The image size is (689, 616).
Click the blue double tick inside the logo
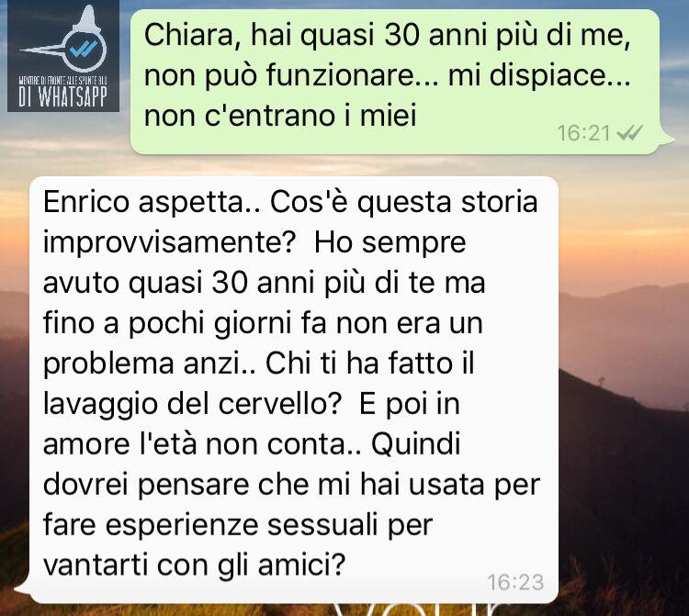[x=84, y=50]
